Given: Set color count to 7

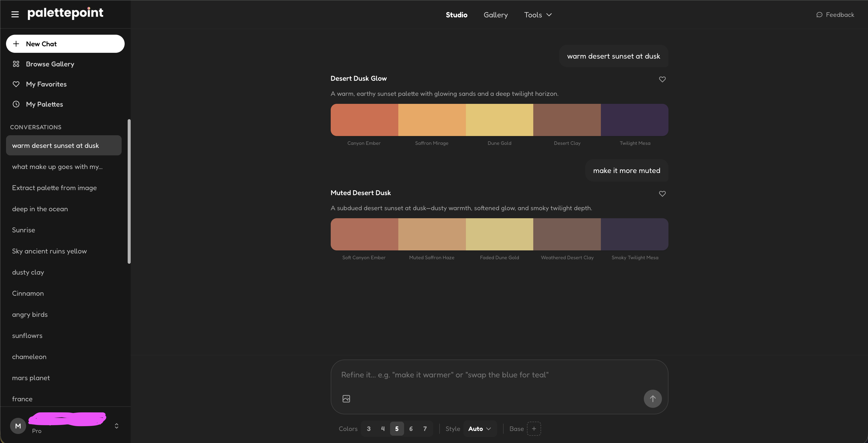Looking at the screenshot, I should [425, 429].
